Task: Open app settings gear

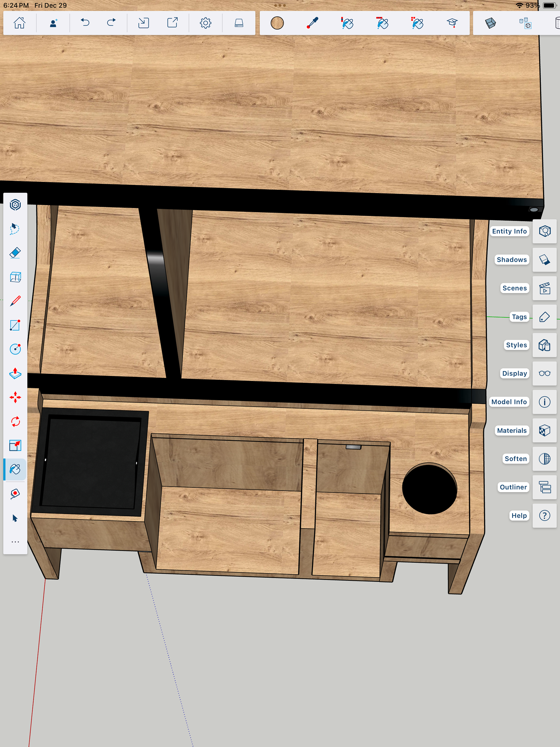Action: click(x=205, y=23)
